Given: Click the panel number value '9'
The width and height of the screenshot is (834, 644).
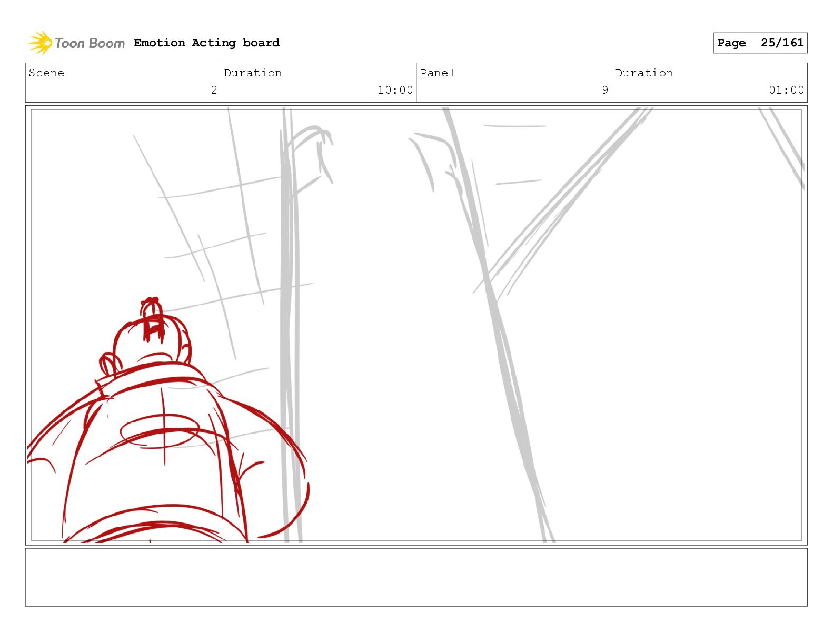Looking at the screenshot, I should [605, 90].
